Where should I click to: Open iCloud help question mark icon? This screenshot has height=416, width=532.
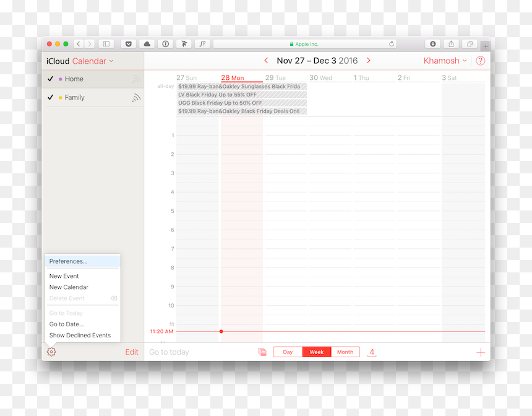pos(481,61)
